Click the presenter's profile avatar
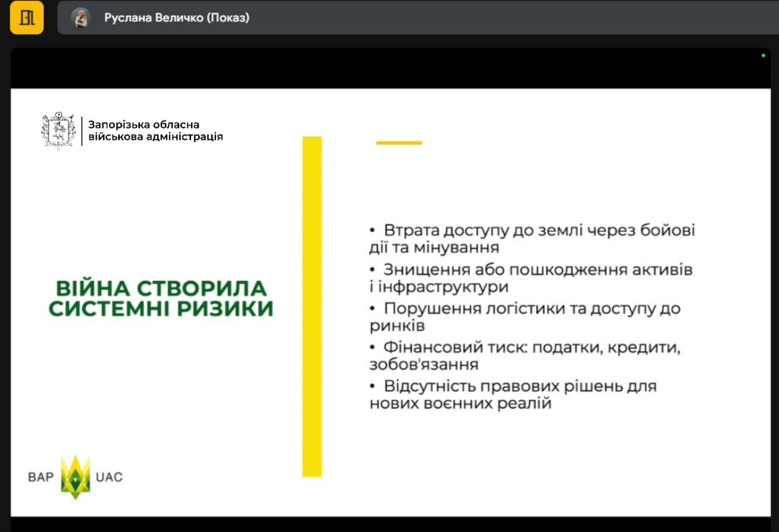The width and height of the screenshot is (779, 532). coord(80,18)
